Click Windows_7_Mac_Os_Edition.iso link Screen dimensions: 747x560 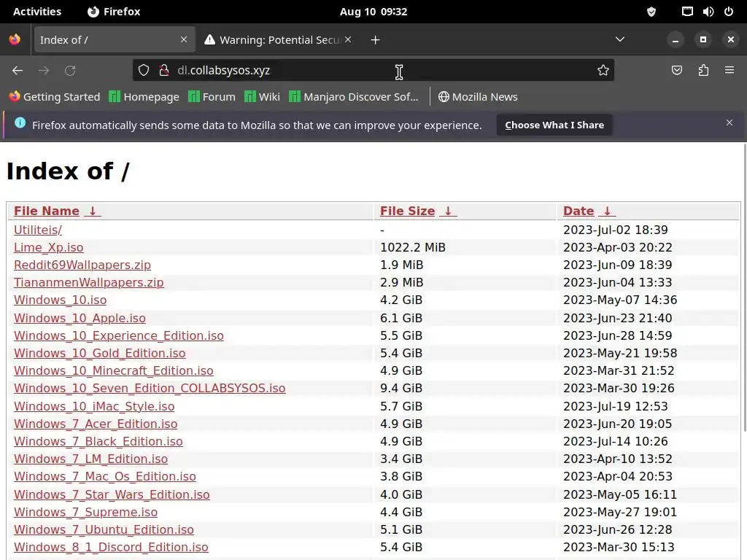(105, 477)
